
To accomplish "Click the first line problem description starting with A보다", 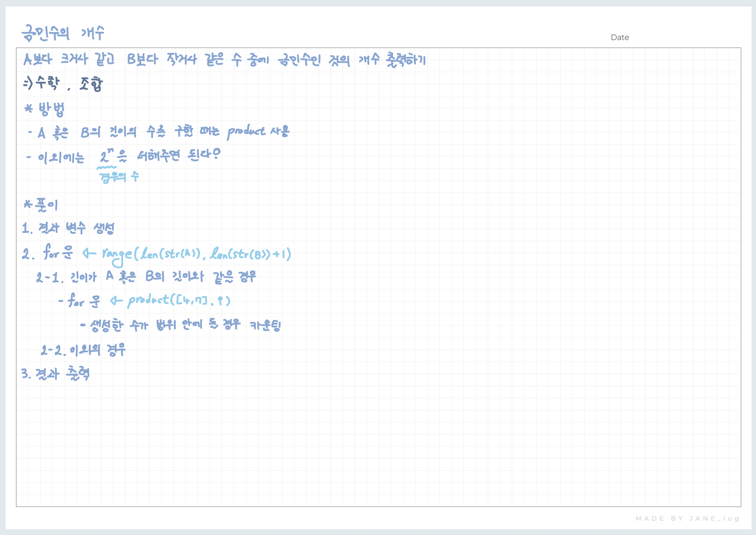I will pyautogui.click(x=224, y=60).
